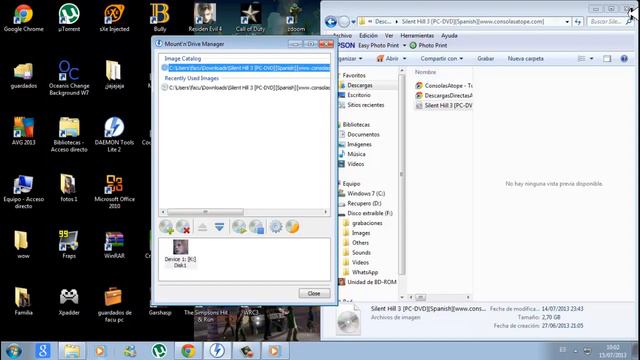Click the DAEMON Tools lightning icon in the taskbar
Viewport: 640px width, 360px height.
point(217,351)
